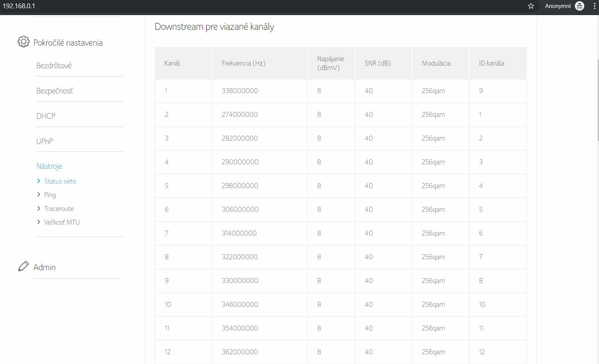599x364 pixels.
Task: Open the Veľkosť MTU link
Action: click(x=62, y=222)
